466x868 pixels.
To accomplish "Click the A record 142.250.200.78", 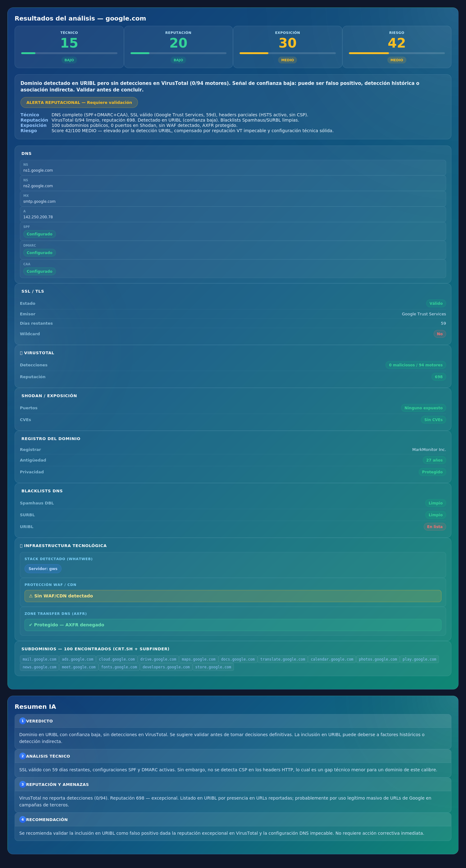I will (x=233, y=214).
